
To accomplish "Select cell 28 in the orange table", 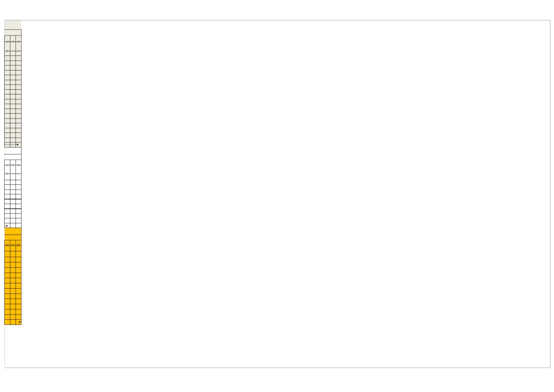I will (x=19, y=245).
